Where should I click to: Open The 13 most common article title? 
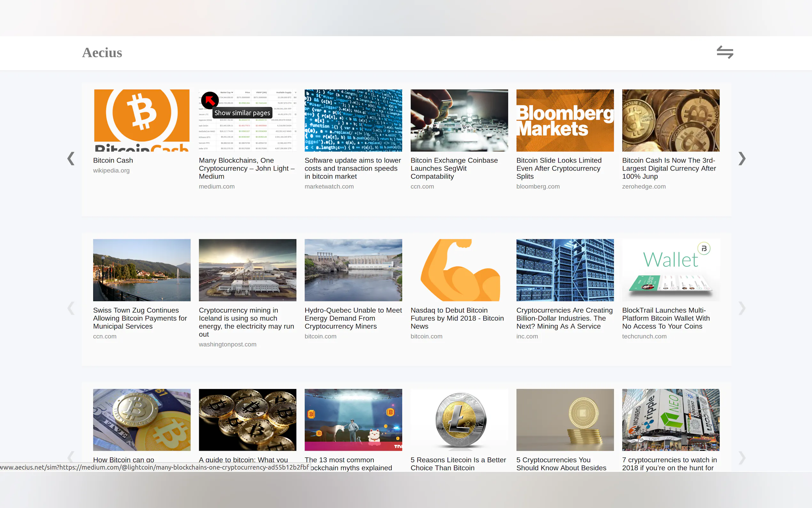(x=348, y=464)
